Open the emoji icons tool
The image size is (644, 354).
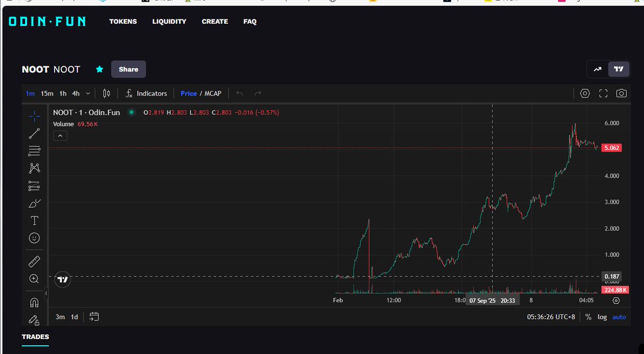point(34,237)
